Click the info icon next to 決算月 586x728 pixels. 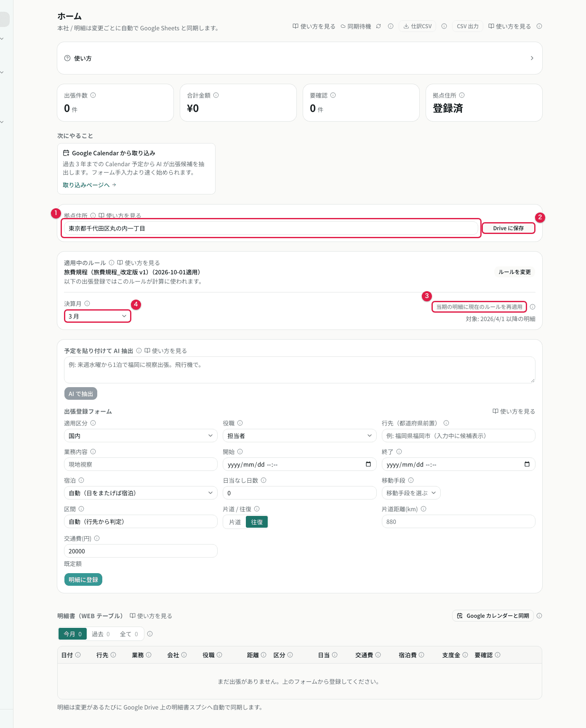pos(87,303)
